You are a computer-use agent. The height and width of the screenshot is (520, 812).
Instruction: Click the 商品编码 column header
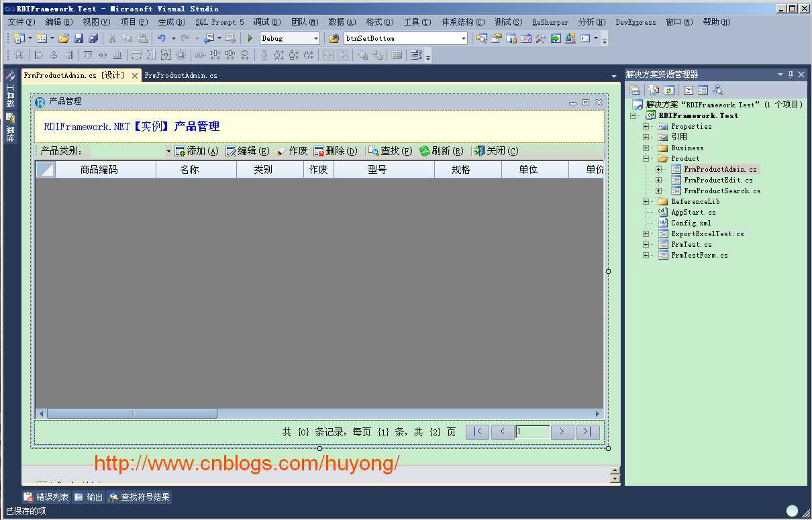pos(105,170)
